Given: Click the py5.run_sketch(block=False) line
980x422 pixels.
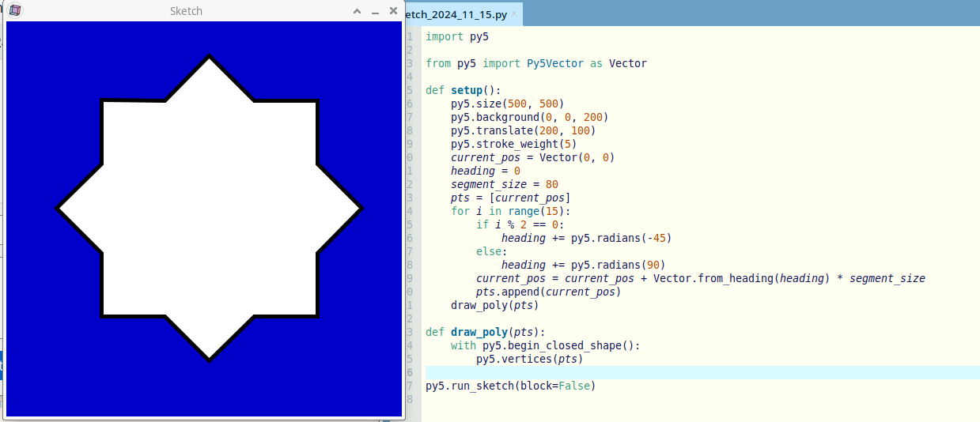Looking at the screenshot, I should click(x=510, y=386).
